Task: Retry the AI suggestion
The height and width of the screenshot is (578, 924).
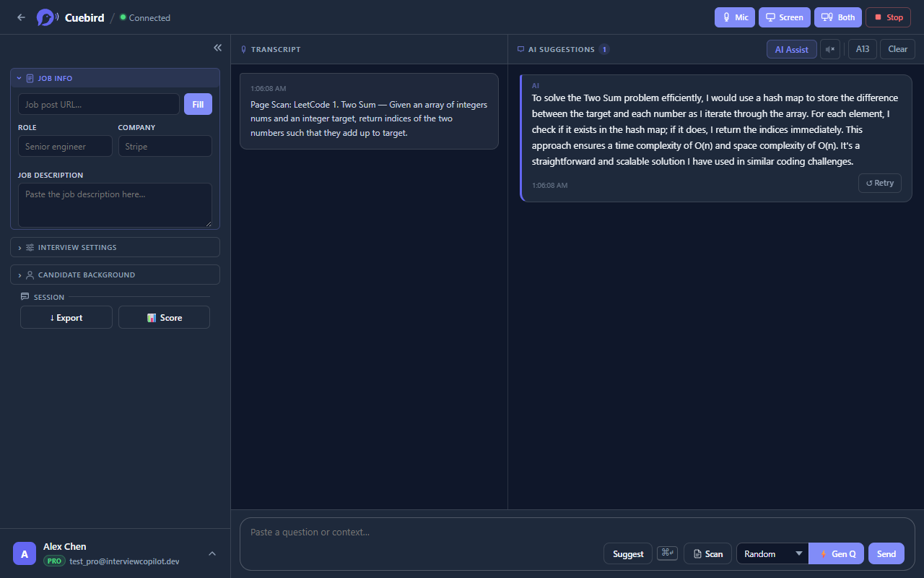Action: pyautogui.click(x=880, y=183)
